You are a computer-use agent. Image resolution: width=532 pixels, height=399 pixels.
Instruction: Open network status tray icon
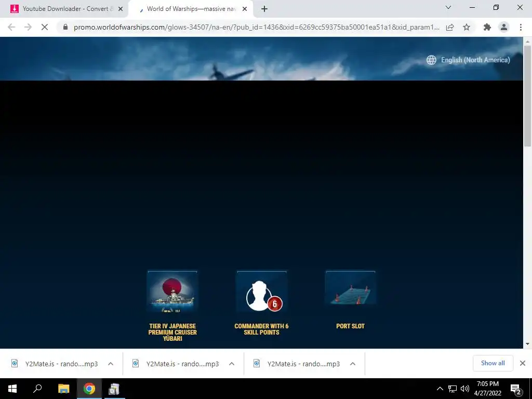click(x=453, y=389)
